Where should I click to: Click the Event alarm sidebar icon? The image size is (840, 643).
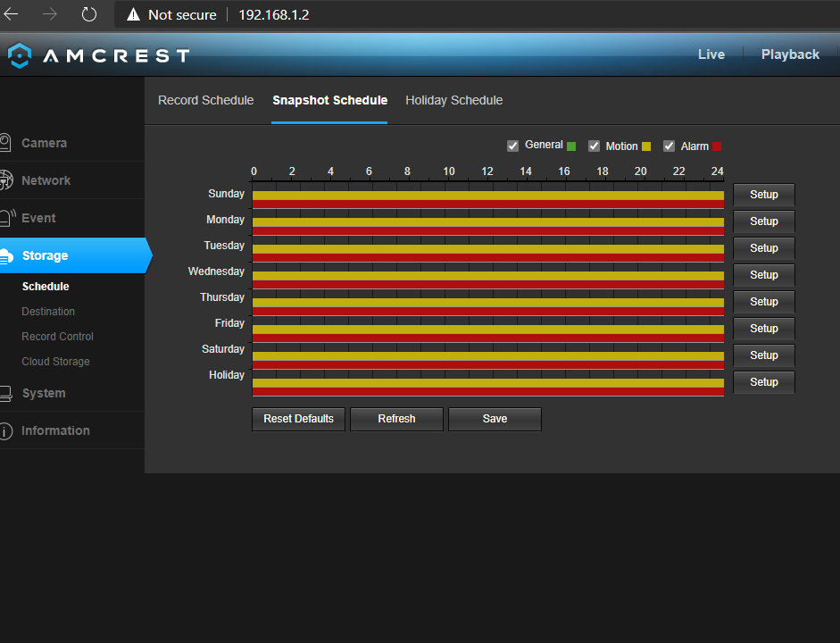[x=7, y=218]
